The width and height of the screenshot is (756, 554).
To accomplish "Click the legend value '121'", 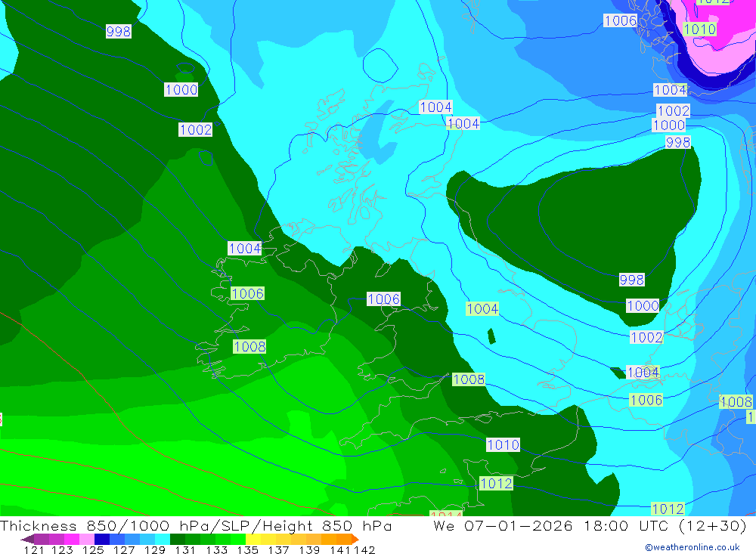I will coord(34,550).
